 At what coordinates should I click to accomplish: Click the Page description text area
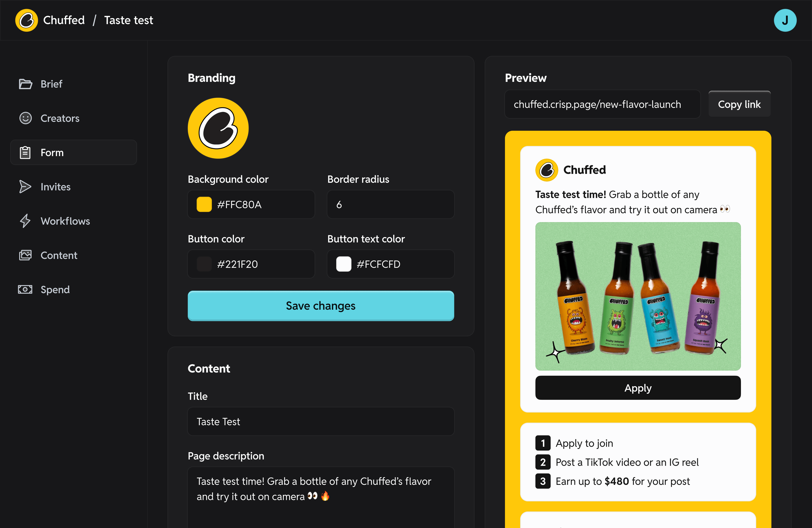point(321,491)
